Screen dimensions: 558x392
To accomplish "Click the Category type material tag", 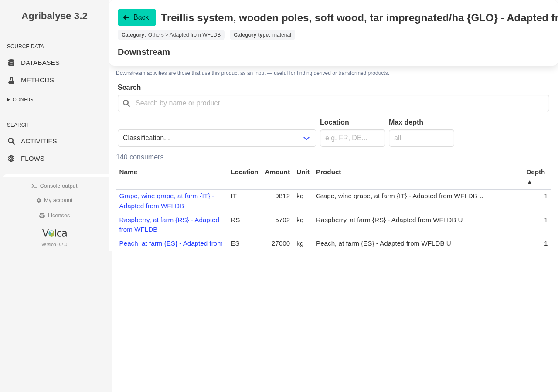I will coord(262,35).
